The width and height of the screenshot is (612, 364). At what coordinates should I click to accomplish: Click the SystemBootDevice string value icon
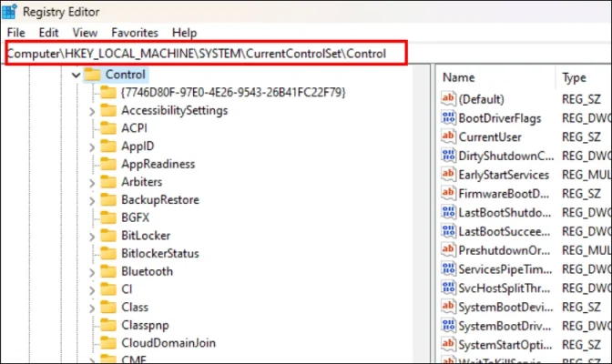[x=447, y=307]
